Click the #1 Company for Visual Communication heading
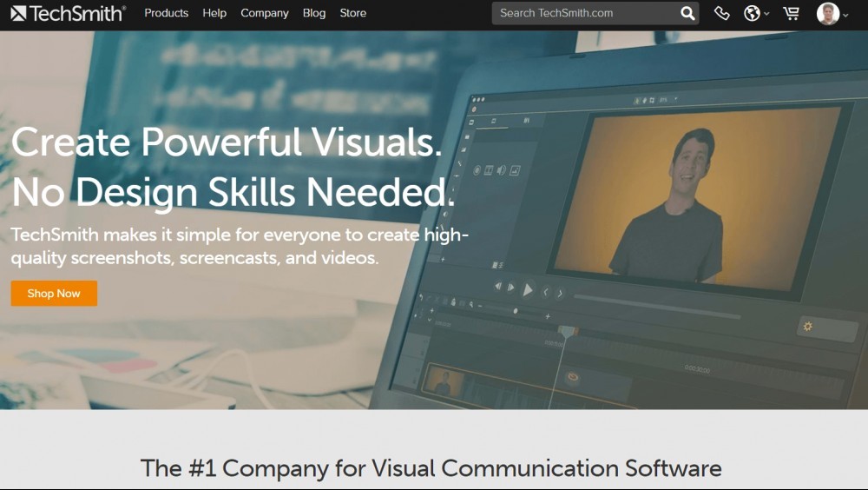Image resolution: width=868 pixels, height=490 pixels. pyautogui.click(x=431, y=468)
